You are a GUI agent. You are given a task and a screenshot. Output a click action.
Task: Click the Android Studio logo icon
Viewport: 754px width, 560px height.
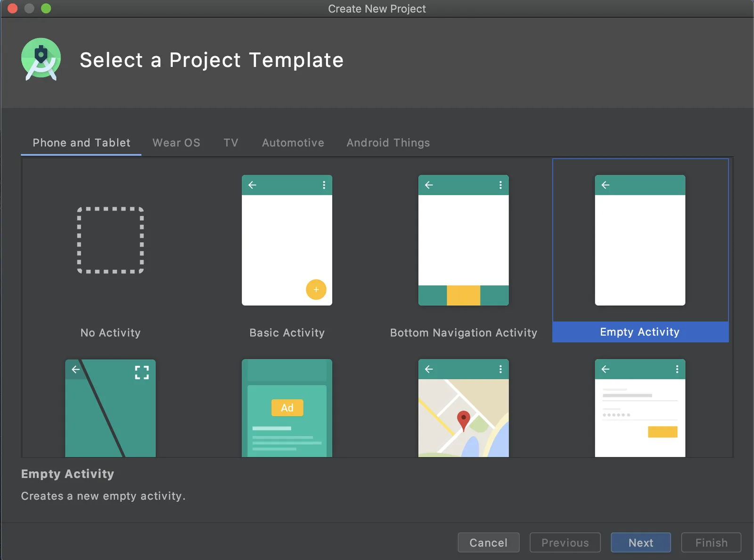pyautogui.click(x=41, y=59)
